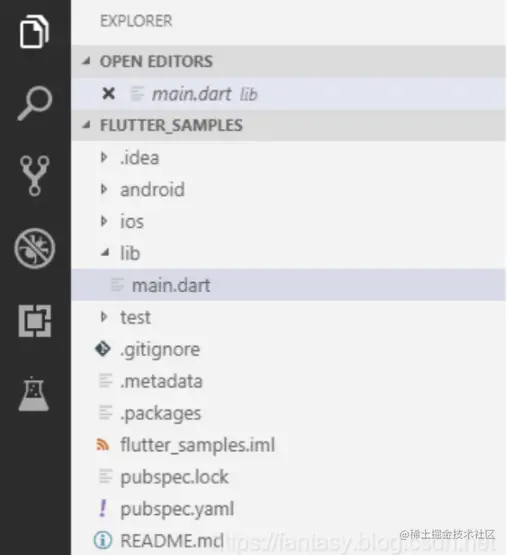Viewport: 510px width, 555px height.
Task: Click the git icon beside .gitignore
Action: click(103, 349)
